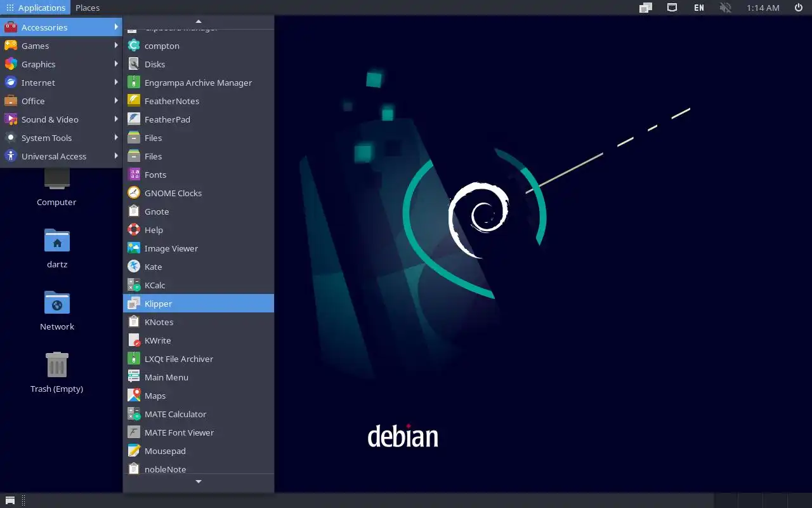This screenshot has width=812, height=508.
Task: Click the show desktop icon in the bottom panel
Action: pos(10,500)
